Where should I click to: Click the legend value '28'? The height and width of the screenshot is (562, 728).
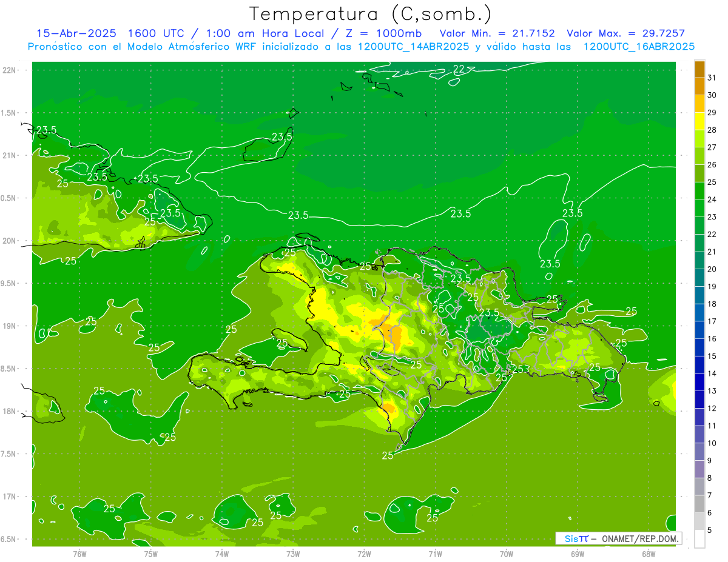coord(712,130)
